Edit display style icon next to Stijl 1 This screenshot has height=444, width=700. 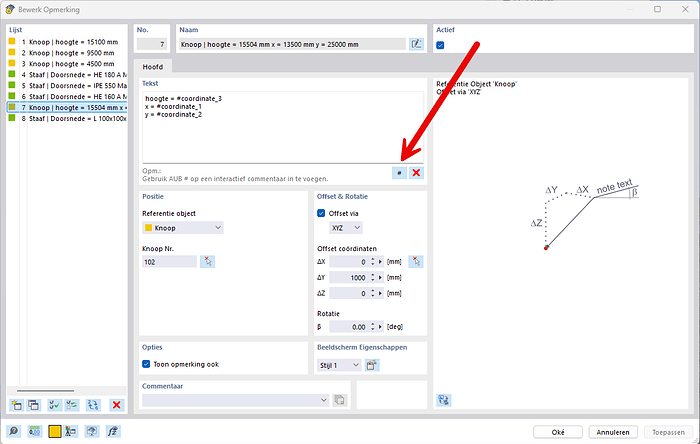[x=372, y=365]
